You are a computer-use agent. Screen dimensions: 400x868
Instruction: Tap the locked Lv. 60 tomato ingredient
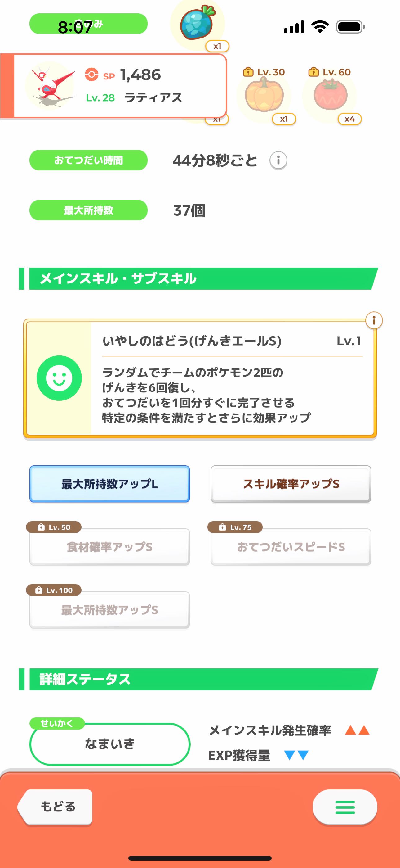pyautogui.click(x=330, y=95)
